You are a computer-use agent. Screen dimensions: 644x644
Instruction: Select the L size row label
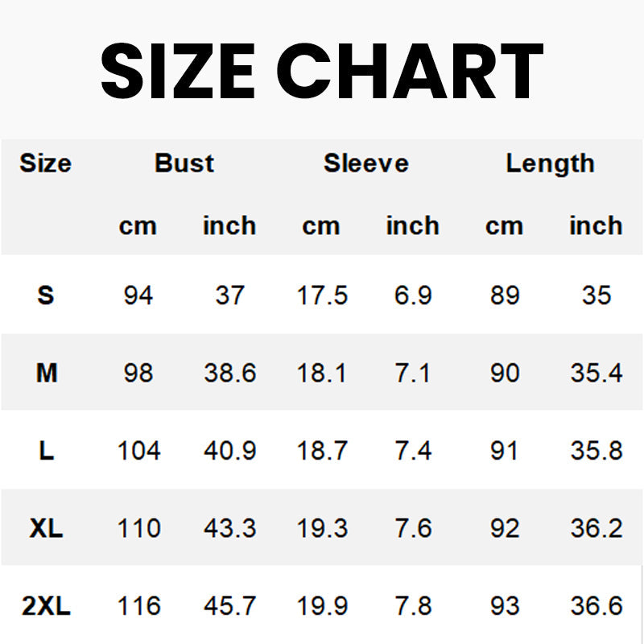click(47, 451)
